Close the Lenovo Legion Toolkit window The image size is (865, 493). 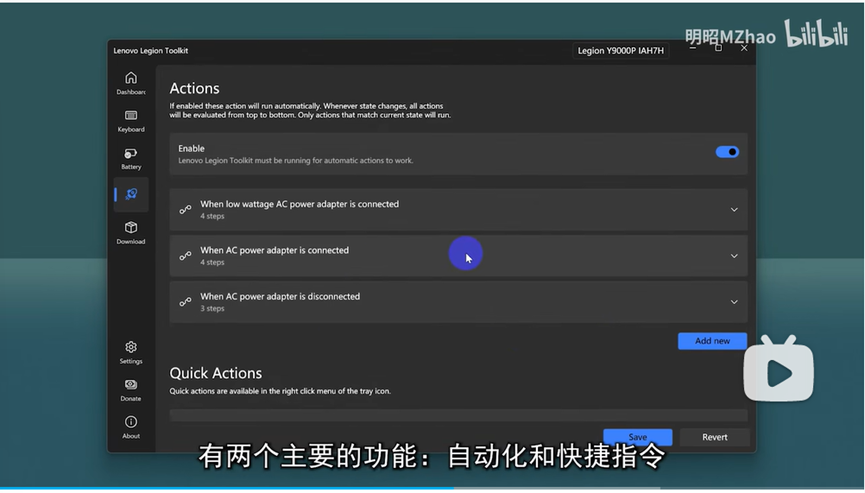click(744, 48)
